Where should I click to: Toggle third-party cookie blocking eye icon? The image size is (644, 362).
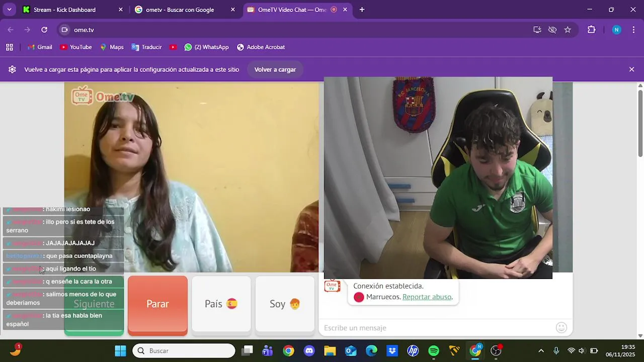[x=552, y=30]
